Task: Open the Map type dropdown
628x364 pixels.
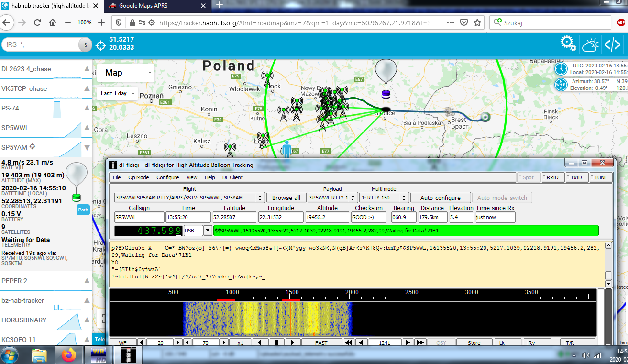Action: point(125,73)
